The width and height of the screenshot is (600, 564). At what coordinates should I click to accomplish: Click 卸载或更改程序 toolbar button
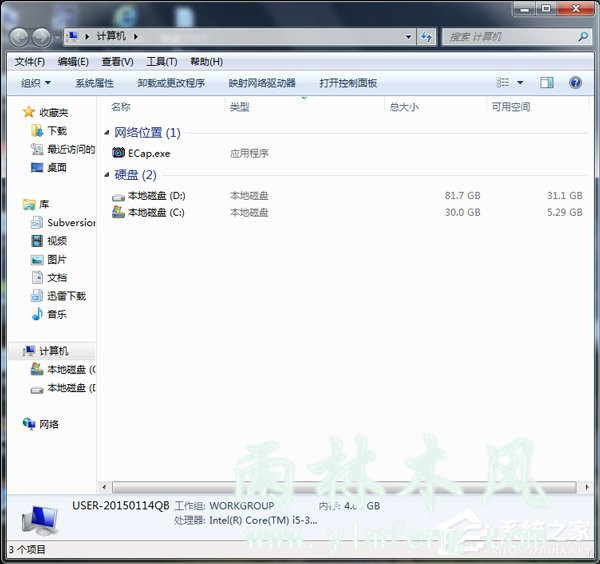click(171, 83)
